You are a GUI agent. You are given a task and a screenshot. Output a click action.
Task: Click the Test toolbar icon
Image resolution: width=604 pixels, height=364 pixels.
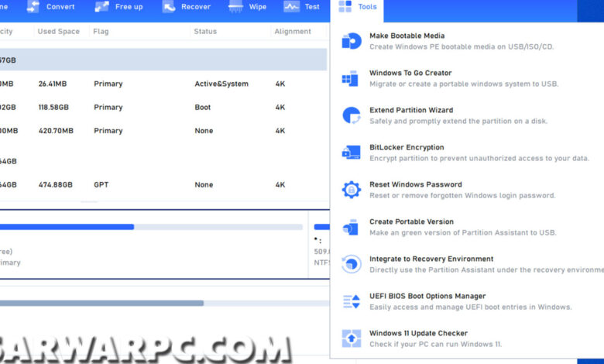[x=292, y=6]
